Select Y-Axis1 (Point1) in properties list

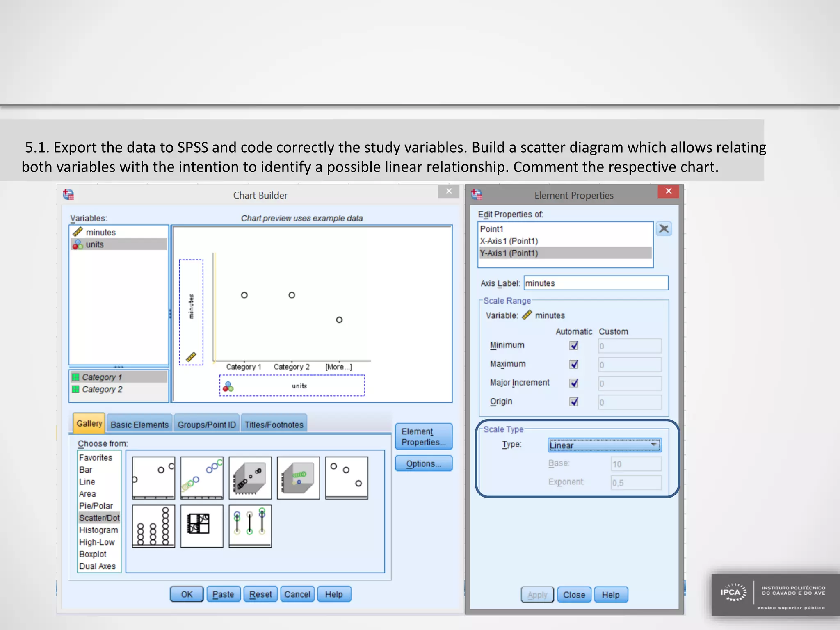[x=566, y=253]
